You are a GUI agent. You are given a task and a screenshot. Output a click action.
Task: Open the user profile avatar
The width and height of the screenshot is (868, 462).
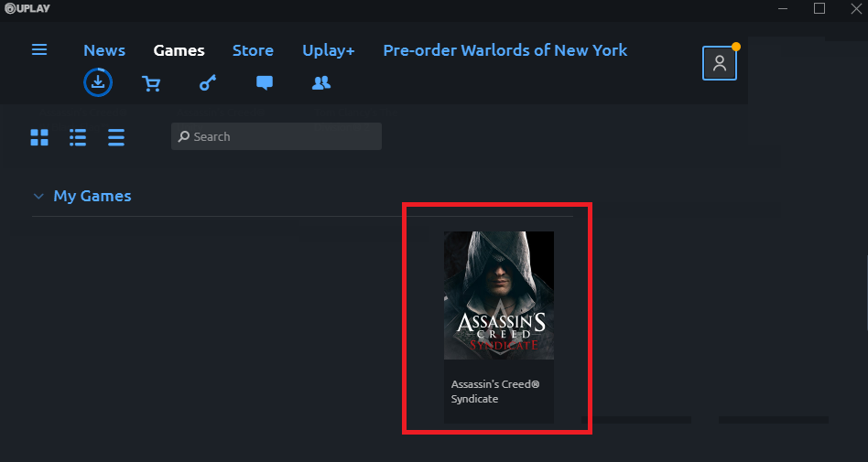719,63
